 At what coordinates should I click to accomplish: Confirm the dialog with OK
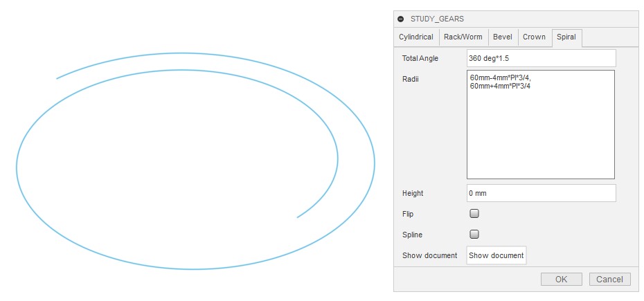(561, 280)
